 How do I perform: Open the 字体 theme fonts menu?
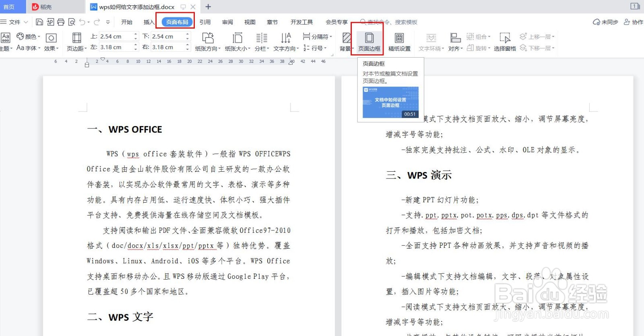pyautogui.click(x=28, y=48)
